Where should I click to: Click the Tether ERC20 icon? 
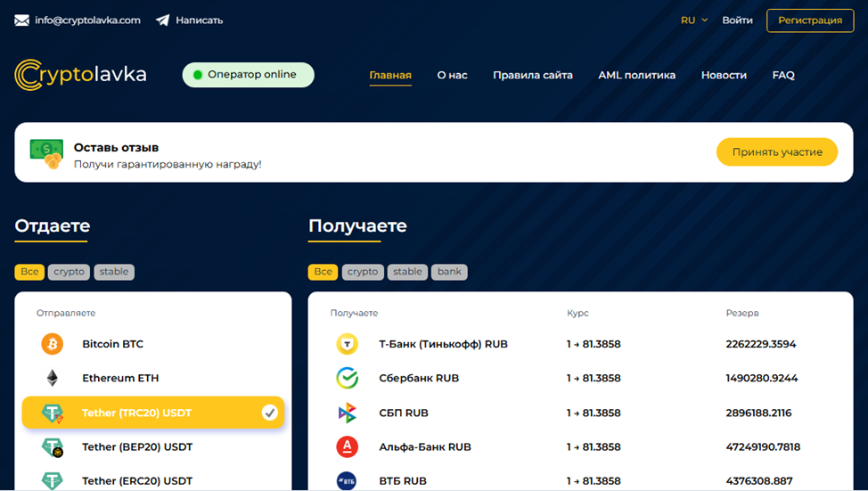52,480
